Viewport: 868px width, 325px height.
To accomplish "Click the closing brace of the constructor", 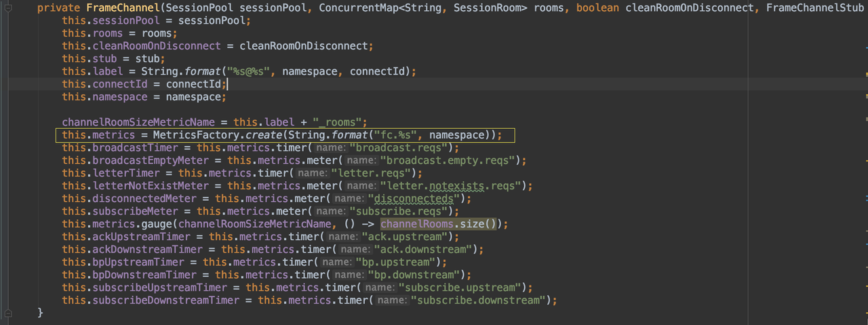I will coord(40,313).
